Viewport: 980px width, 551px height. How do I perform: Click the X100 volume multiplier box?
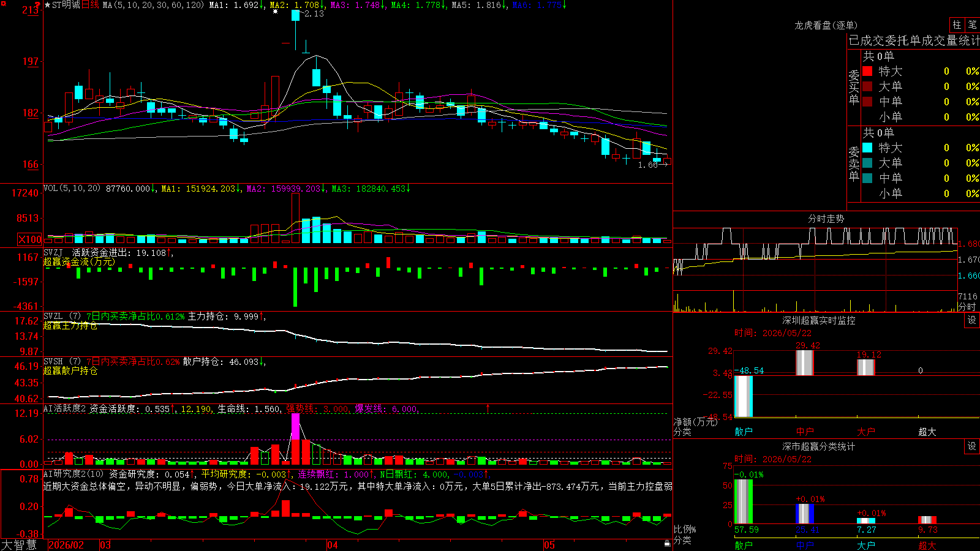point(30,239)
